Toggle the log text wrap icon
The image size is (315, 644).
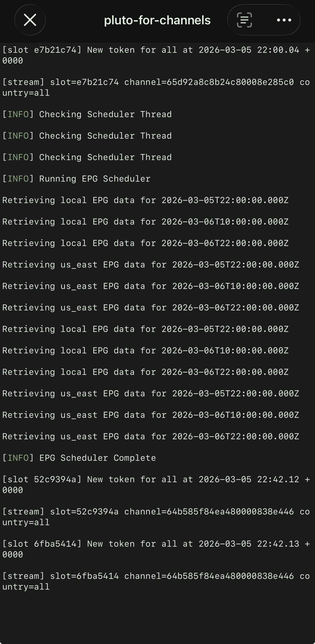[244, 20]
